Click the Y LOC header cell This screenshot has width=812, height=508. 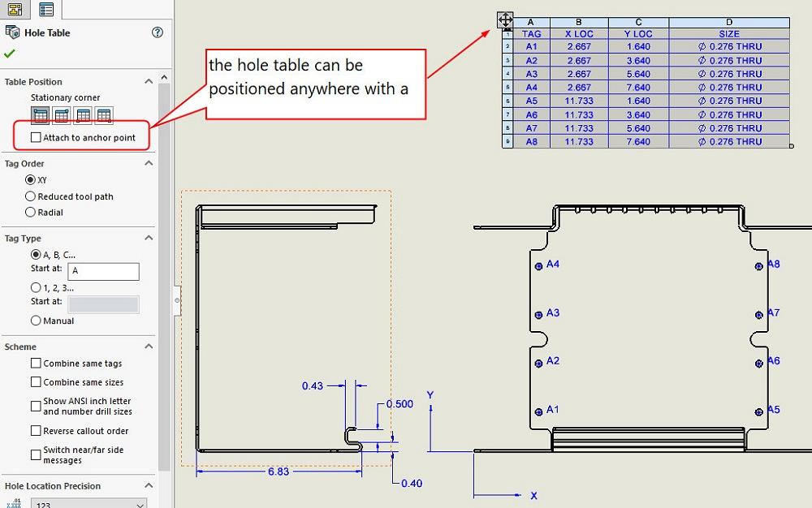tap(638, 34)
